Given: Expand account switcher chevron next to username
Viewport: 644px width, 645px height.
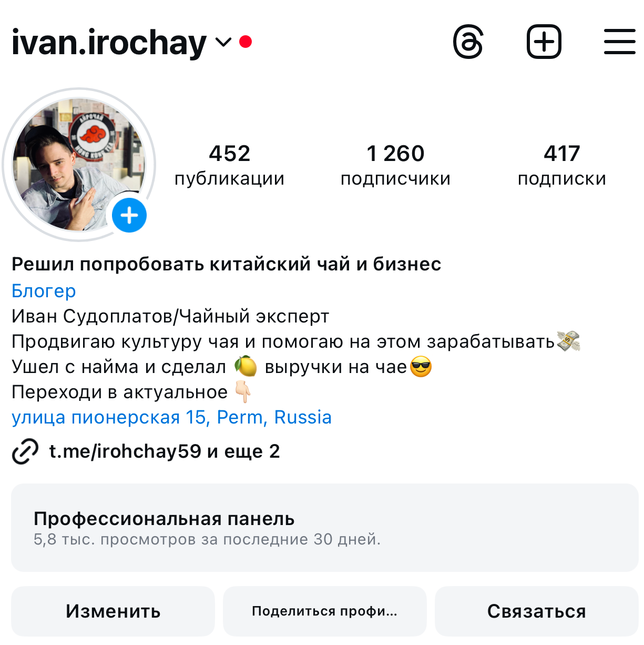Looking at the screenshot, I should click(x=223, y=42).
